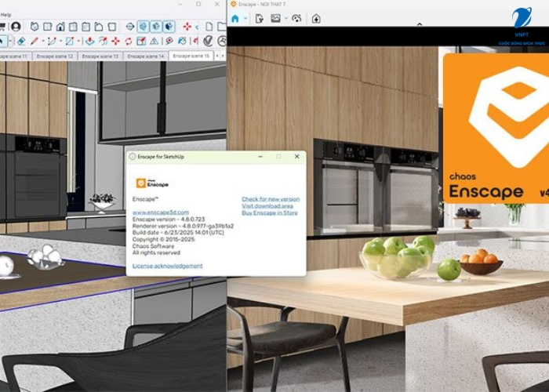This screenshot has height=392, width=549.
Task: Click the orbiting dots icon in Enscape toolbar
Action: coord(296,19)
